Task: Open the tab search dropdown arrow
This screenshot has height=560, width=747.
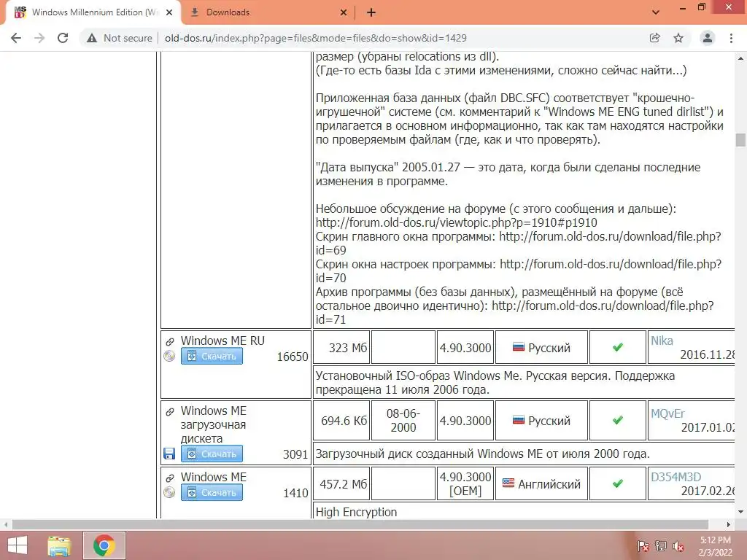Action: click(656, 12)
